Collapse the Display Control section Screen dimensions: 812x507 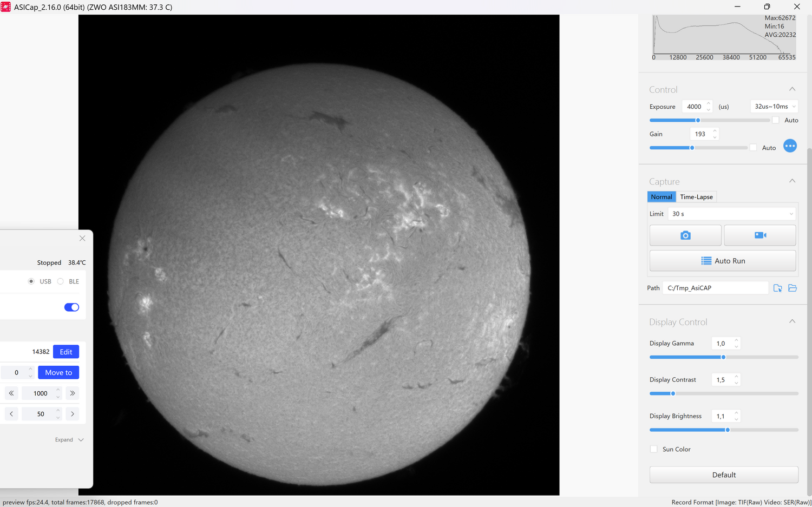tap(792, 321)
